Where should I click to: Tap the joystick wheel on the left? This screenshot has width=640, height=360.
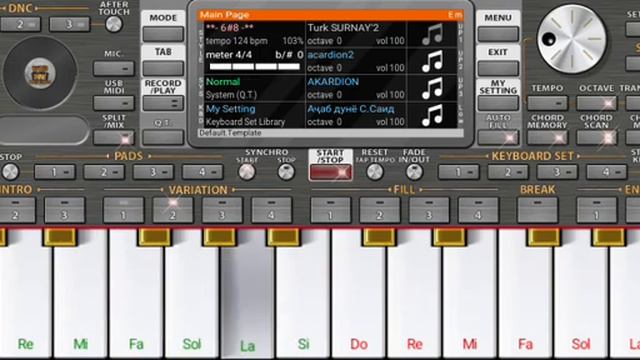point(40,73)
